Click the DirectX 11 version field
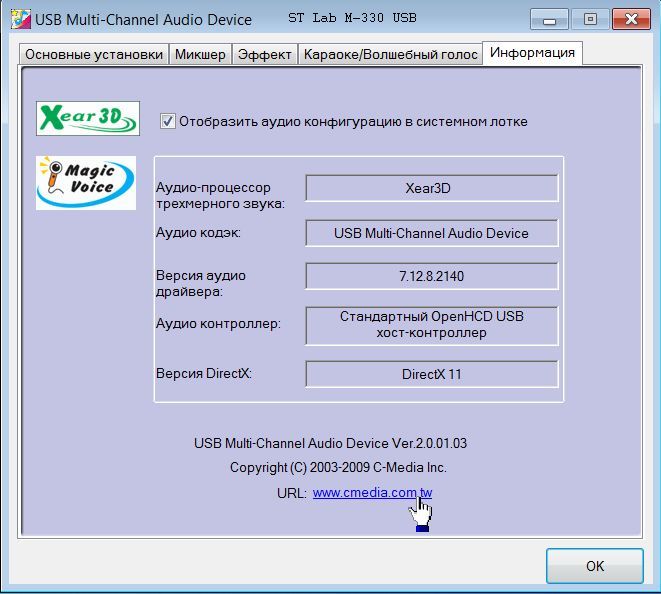 tap(432, 374)
